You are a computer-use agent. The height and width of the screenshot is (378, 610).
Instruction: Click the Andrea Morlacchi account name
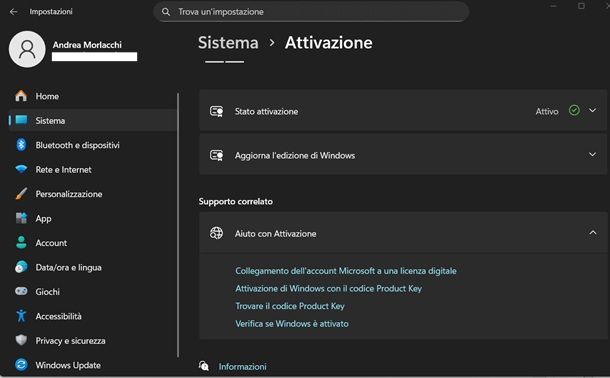tap(87, 45)
